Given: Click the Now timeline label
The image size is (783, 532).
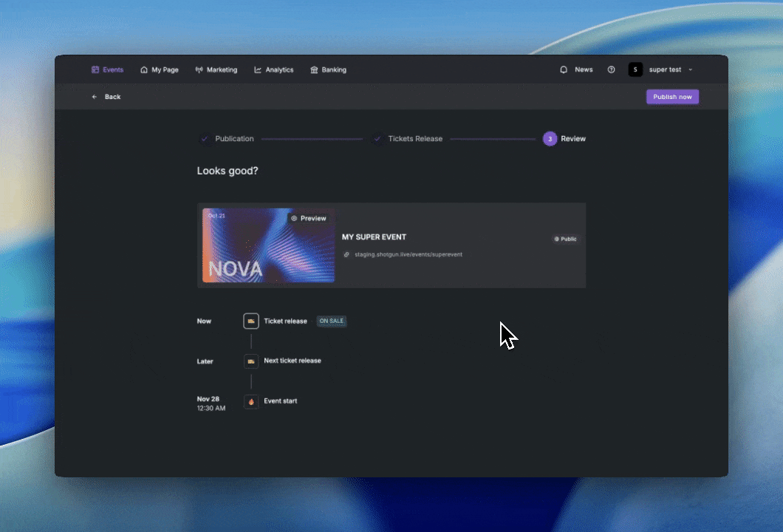Looking at the screenshot, I should point(204,321).
